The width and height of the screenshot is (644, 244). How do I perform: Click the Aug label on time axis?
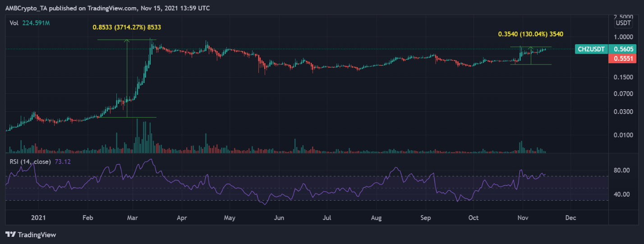(x=376, y=218)
